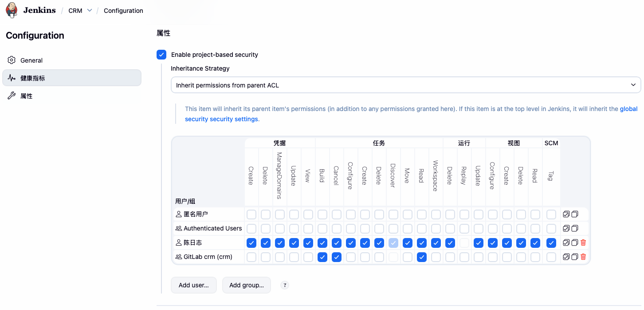Image resolution: width=644 pixels, height=310 pixels.
Task: Click the Add group... button
Action: tap(246, 285)
